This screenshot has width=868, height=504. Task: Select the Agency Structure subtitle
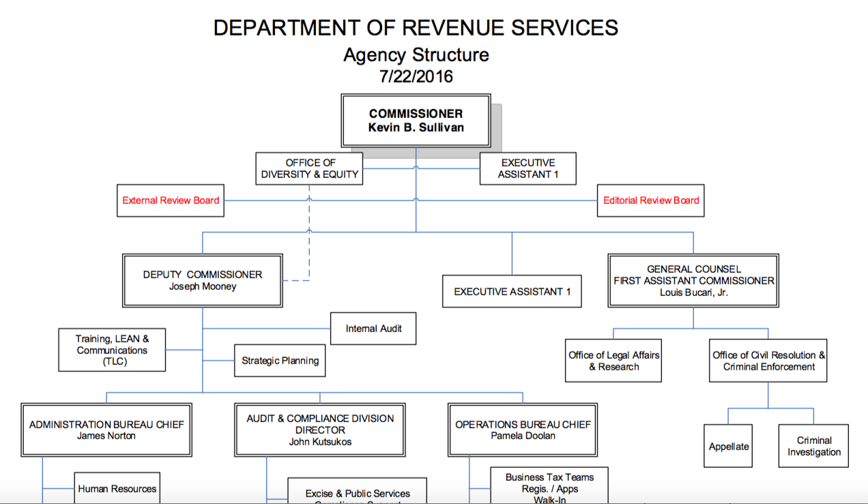pyautogui.click(x=416, y=55)
